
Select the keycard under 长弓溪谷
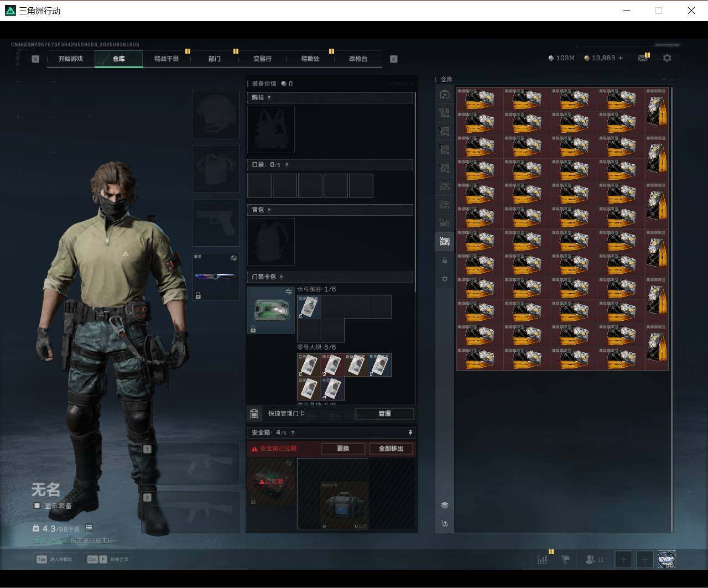point(309,307)
